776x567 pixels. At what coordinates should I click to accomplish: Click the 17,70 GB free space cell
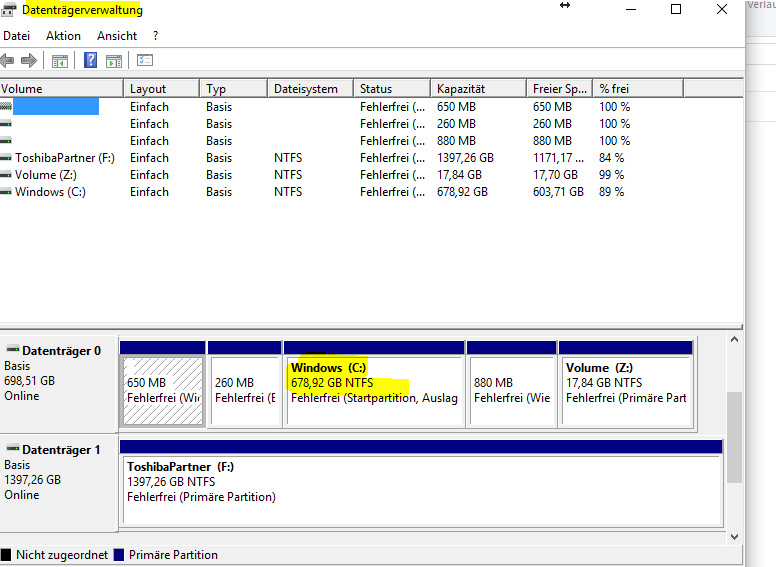[x=555, y=175]
